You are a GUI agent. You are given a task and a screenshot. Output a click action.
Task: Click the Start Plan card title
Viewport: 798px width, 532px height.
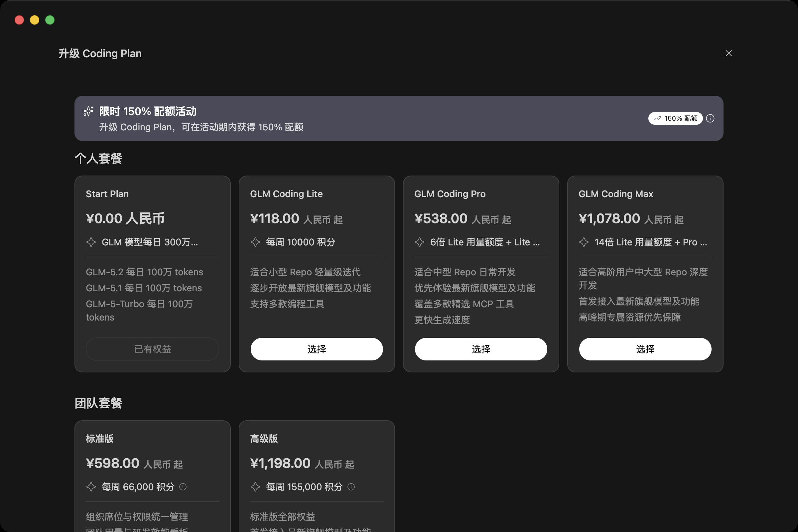pyautogui.click(x=107, y=194)
